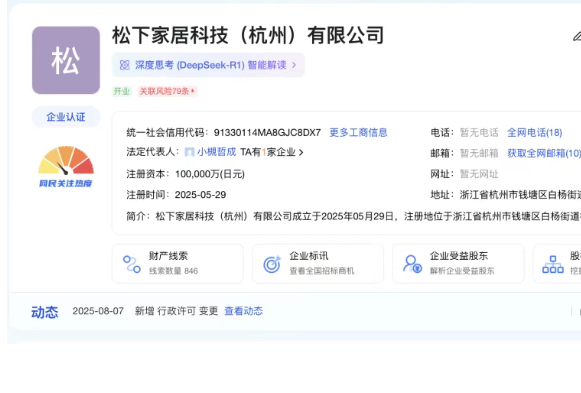Expand TA有1家企业 chevron
Viewport: 581px width, 393px height.
click(x=301, y=152)
